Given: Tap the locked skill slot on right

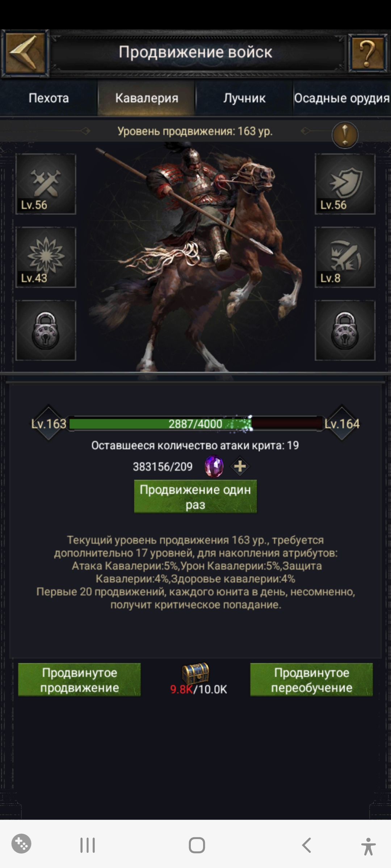Looking at the screenshot, I should click(345, 330).
